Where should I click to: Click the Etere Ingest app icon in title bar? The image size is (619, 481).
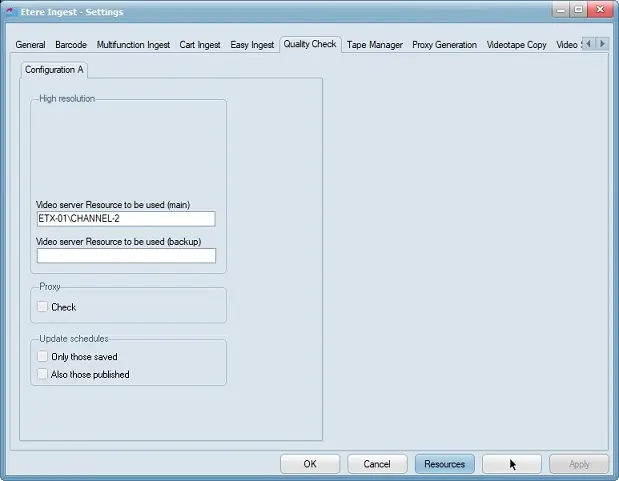coord(11,10)
